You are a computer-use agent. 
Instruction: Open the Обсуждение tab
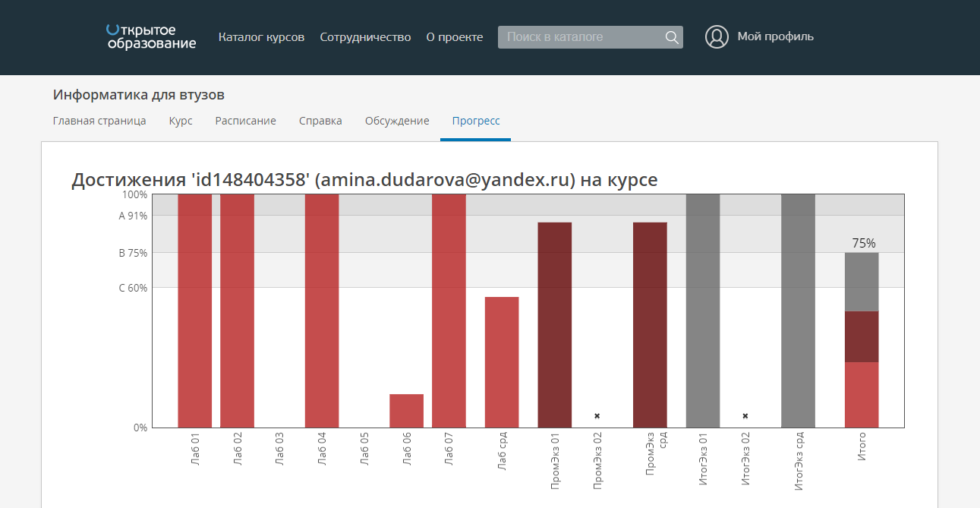click(x=397, y=121)
